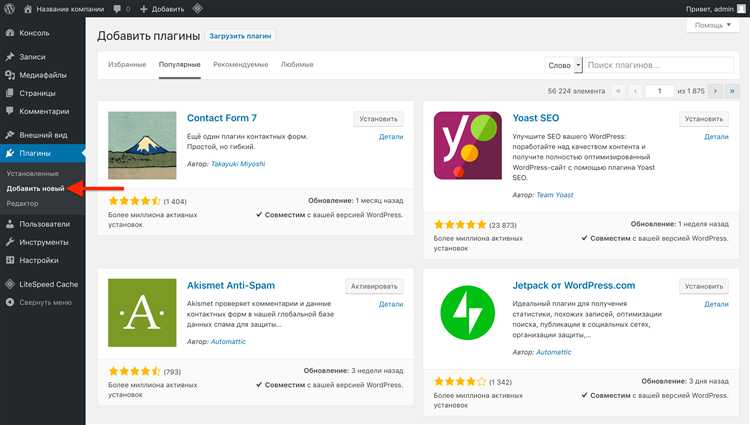The height and width of the screenshot is (425, 750).
Task: Open LiteSpeed Cache sidebar icon
Action: click(10, 284)
